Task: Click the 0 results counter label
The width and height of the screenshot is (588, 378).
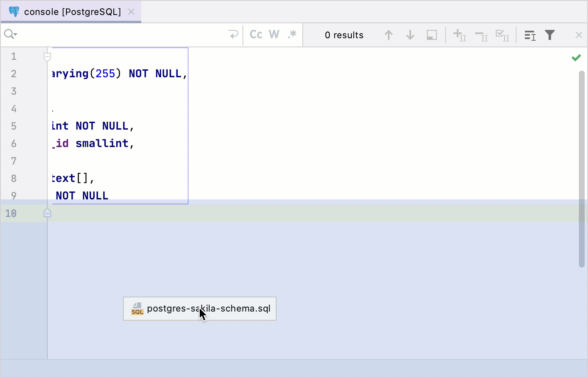Action: (344, 35)
